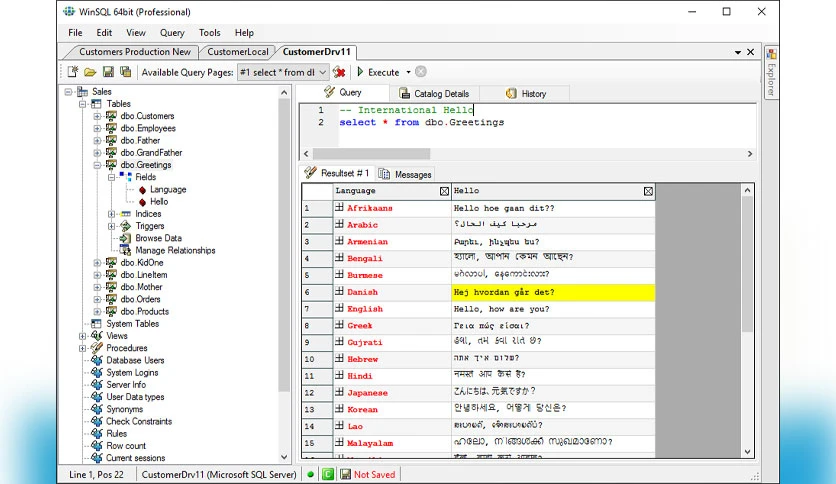Image resolution: width=836 pixels, height=484 pixels.
Task: Close the CustomerDrv11 document tab panel
Action: click(x=751, y=52)
